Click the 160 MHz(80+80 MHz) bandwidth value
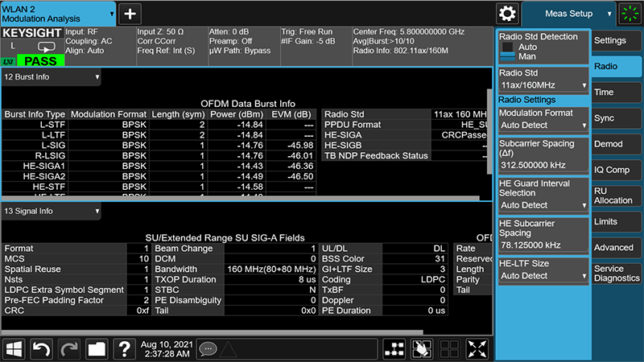The height and width of the screenshot is (362, 644). [271, 269]
